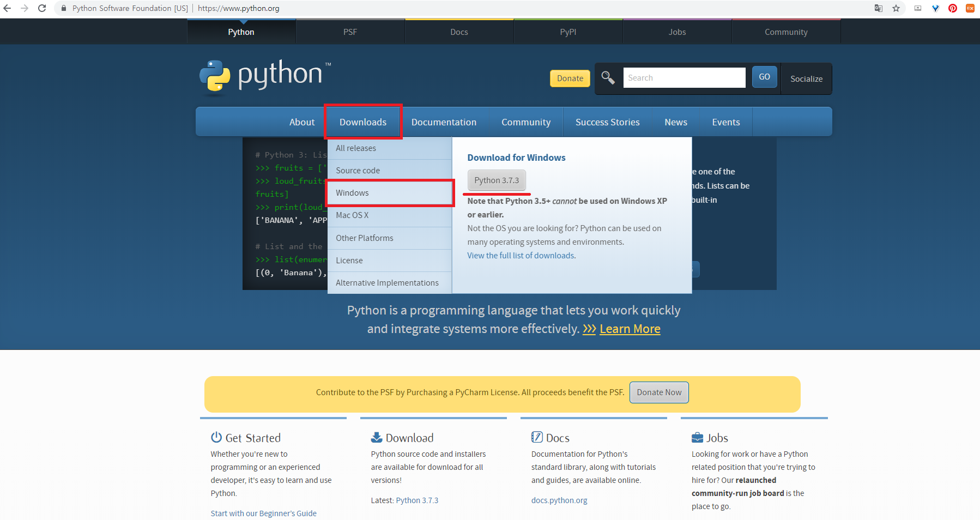980x520 pixels.
Task: Select All releases in Downloads submenu
Action: click(x=390, y=148)
